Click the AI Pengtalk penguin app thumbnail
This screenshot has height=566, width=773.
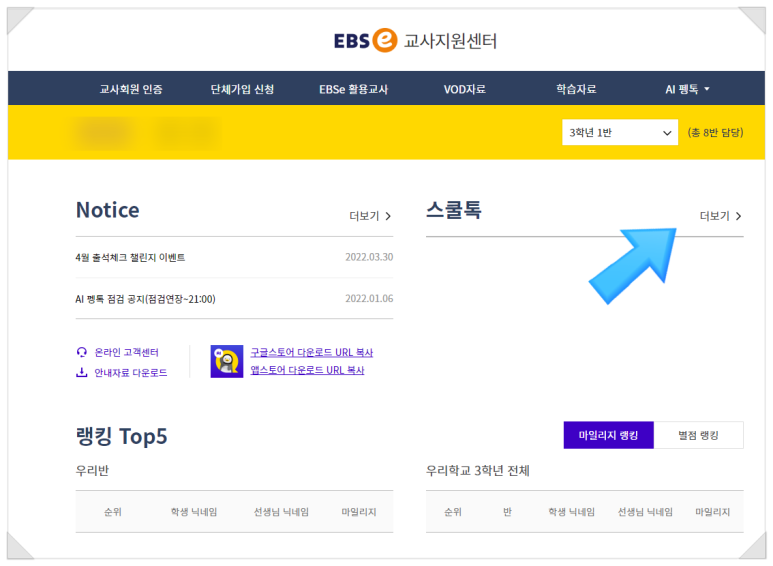[227, 361]
